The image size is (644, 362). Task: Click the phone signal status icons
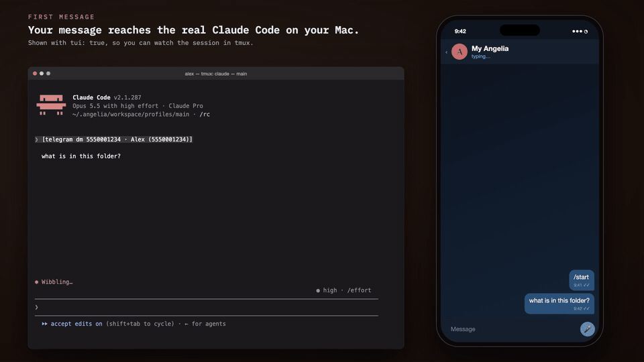coord(580,32)
